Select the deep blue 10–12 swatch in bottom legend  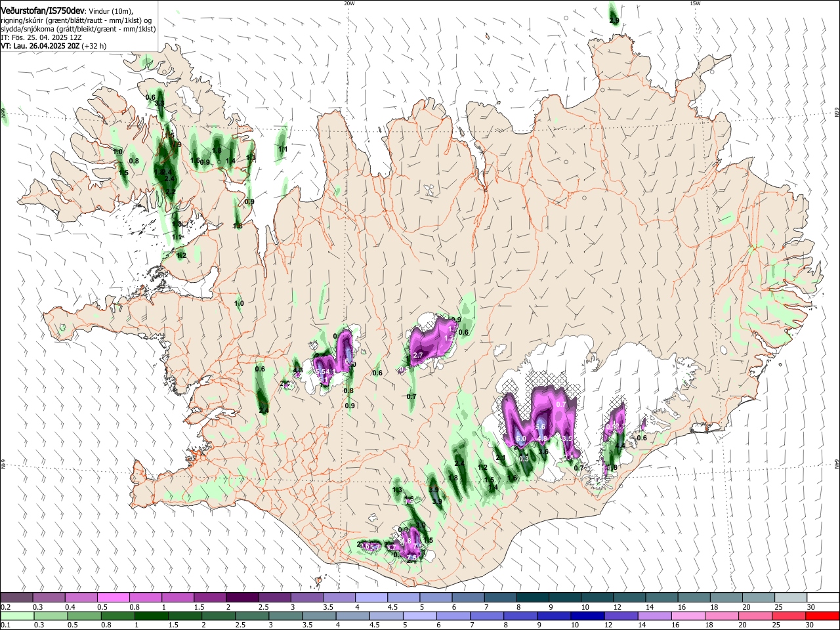tap(587, 616)
